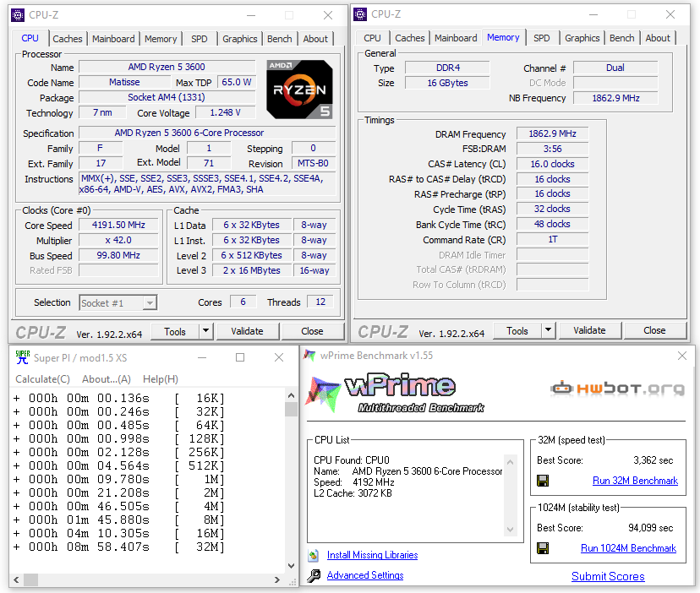This screenshot has width=700, height=593.
Task: Click Tools button in right CPU-Z window
Action: pyautogui.click(x=517, y=330)
